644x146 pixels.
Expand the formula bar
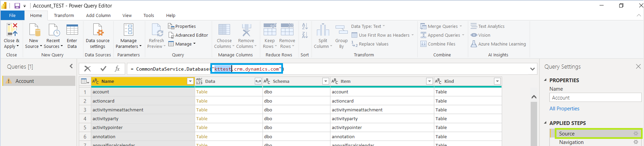pyautogui.click(x=532, y=69)
